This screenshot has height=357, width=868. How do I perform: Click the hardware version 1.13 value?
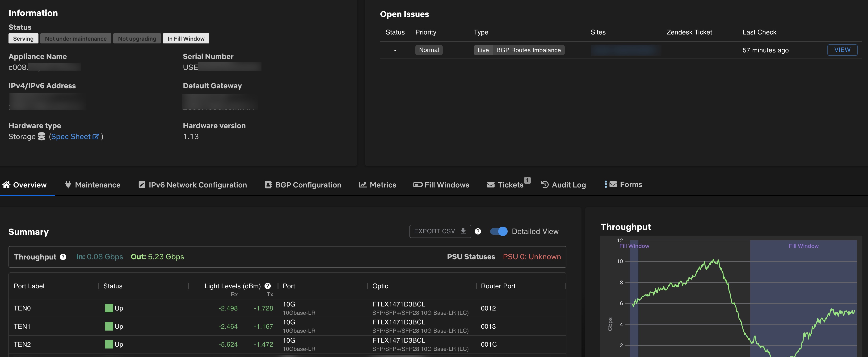191,136
